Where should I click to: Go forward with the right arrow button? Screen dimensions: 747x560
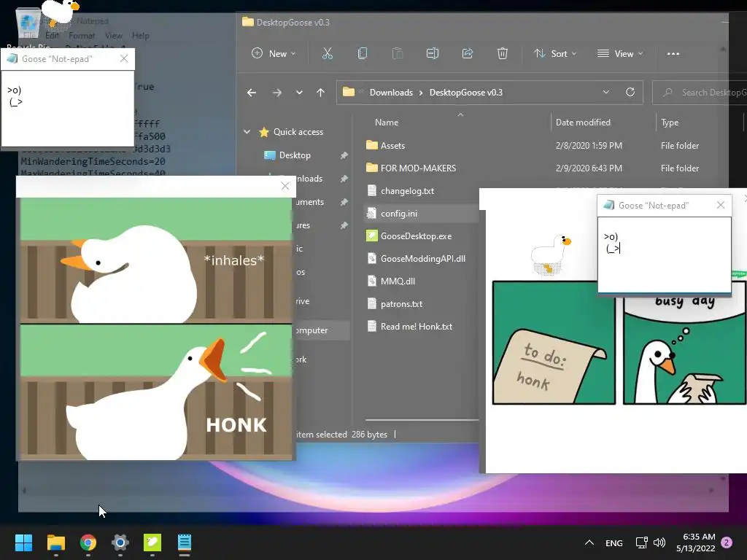(x=276, y=93)
